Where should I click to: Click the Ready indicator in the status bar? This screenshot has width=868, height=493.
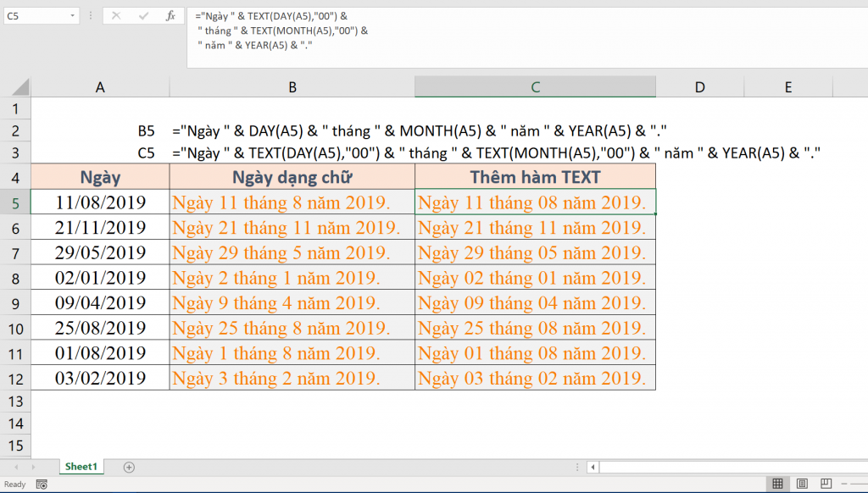pyautogui.click(x=14, y=485)
